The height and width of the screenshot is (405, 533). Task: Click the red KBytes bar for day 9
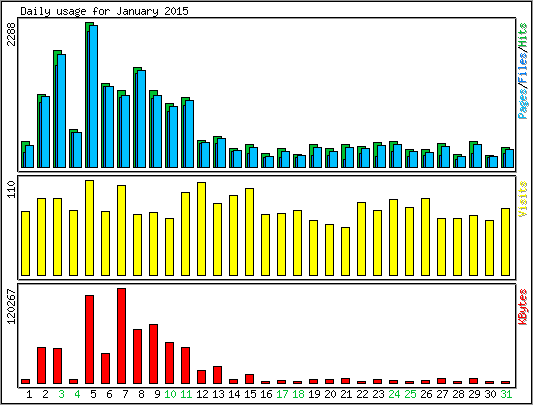pyautogui.click(x=153, y=354)
